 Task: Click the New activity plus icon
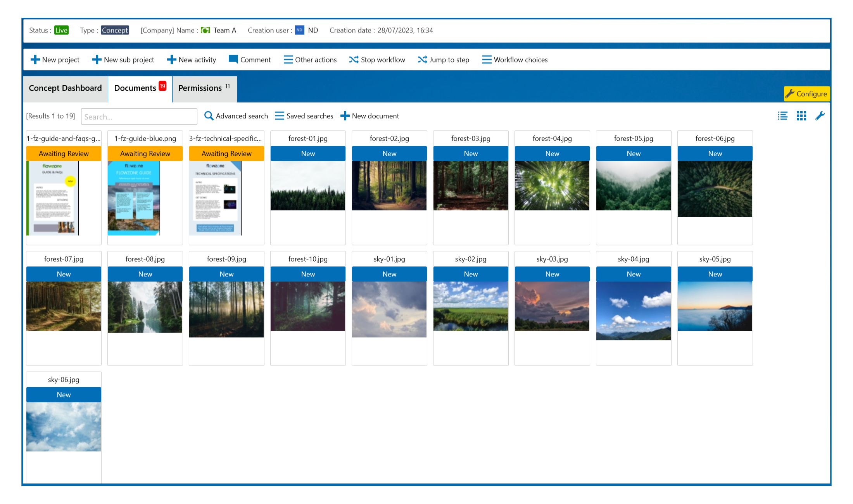[171, 59]
